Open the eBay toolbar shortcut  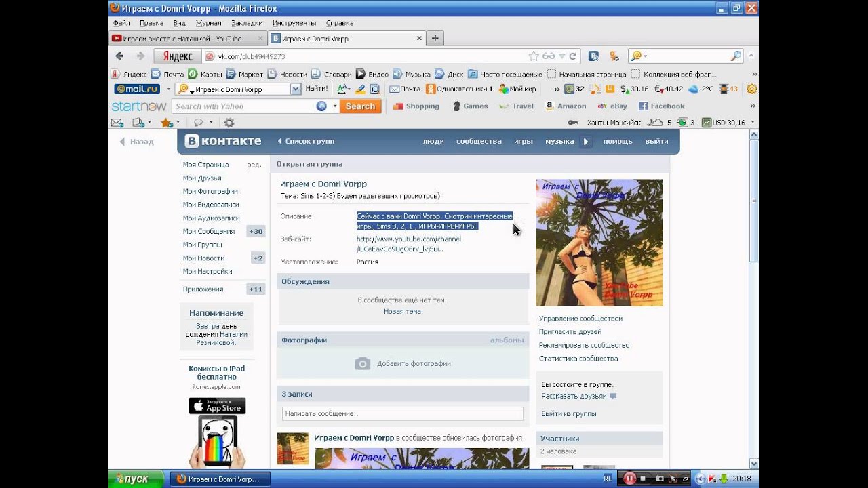pyautogui.click(x=612, y=106)
